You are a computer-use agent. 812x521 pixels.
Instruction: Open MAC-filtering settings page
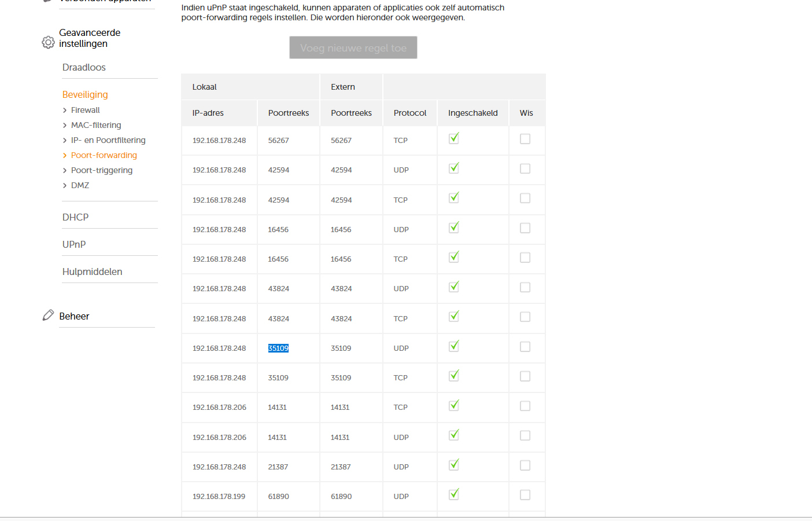[x=96, y=125]
